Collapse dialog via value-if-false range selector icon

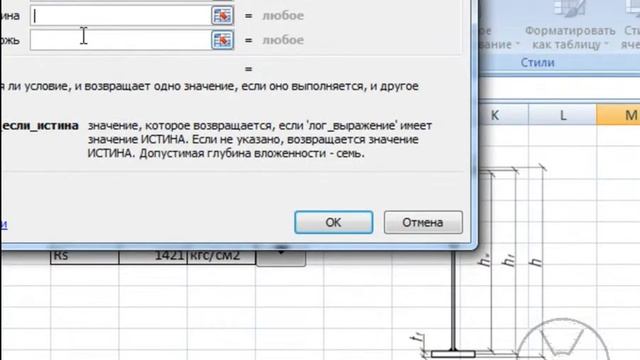[x=222, y=40]
